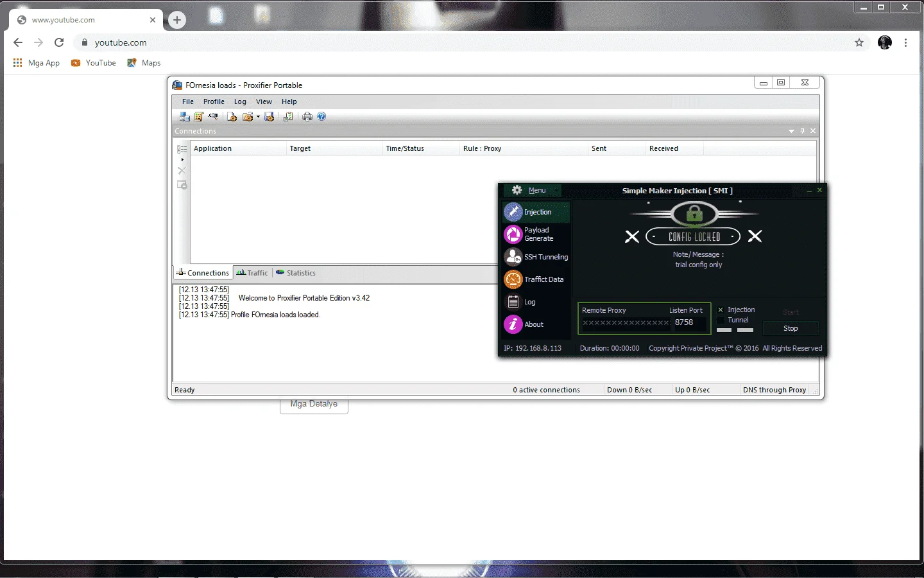Click the disabled window icon below the X
This screenshot has width=924, height=578.
point(182,185)
